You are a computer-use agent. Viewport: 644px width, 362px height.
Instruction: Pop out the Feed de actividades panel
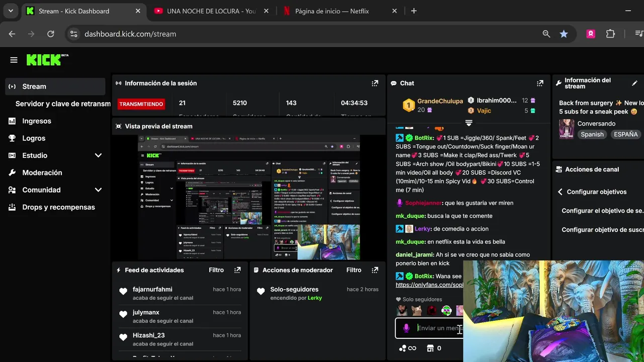tap(237, 270)
